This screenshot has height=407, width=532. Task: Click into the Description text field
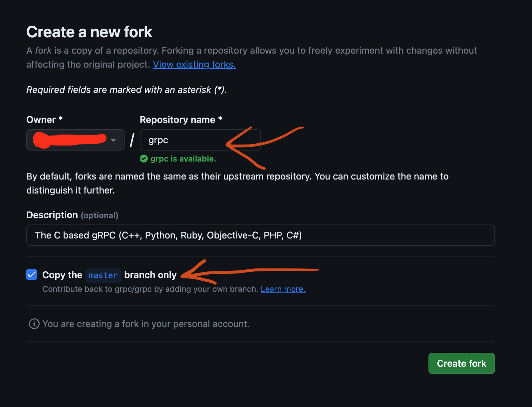tap(260, 235)
